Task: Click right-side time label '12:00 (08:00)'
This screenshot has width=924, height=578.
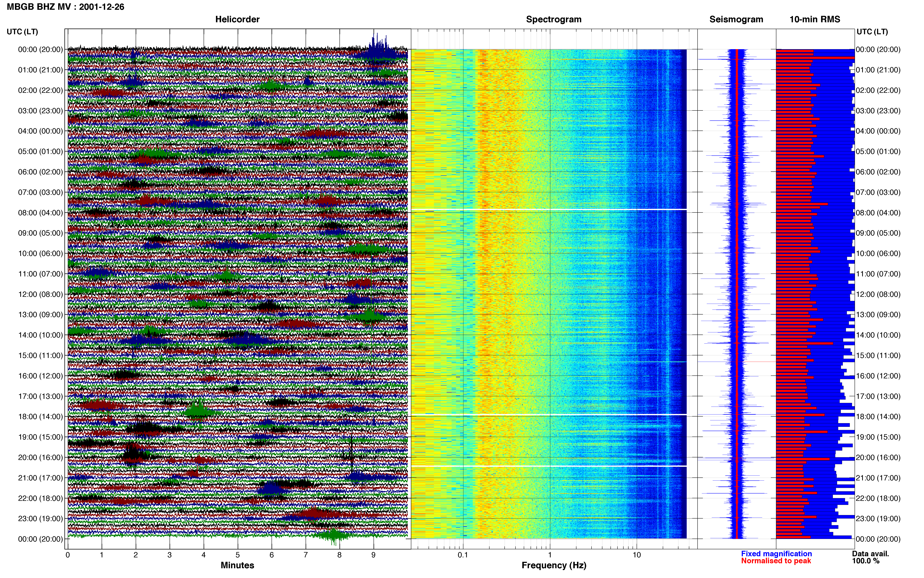Action: (x=878, y=294)
